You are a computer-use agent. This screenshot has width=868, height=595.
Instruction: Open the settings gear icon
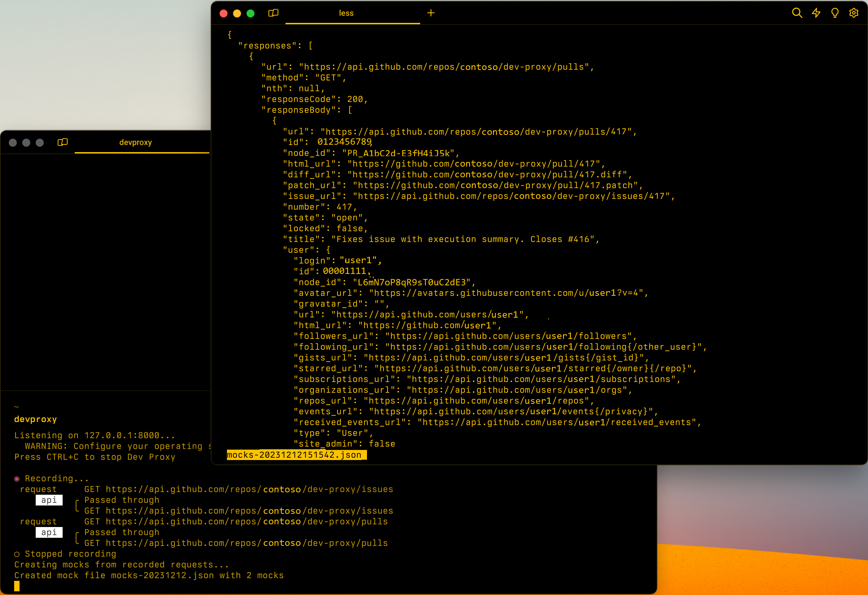click(x=854, y=13)
